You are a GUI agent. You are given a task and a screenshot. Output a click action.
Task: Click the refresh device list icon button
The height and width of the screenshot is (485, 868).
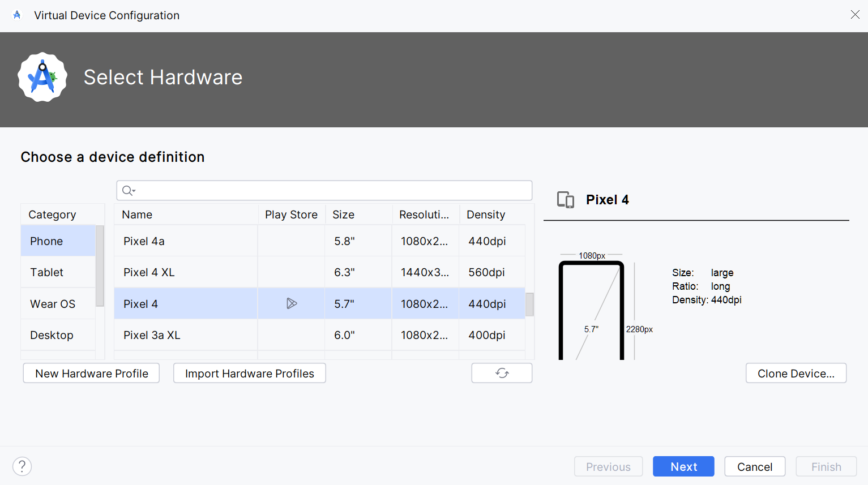tap(502, 373)
